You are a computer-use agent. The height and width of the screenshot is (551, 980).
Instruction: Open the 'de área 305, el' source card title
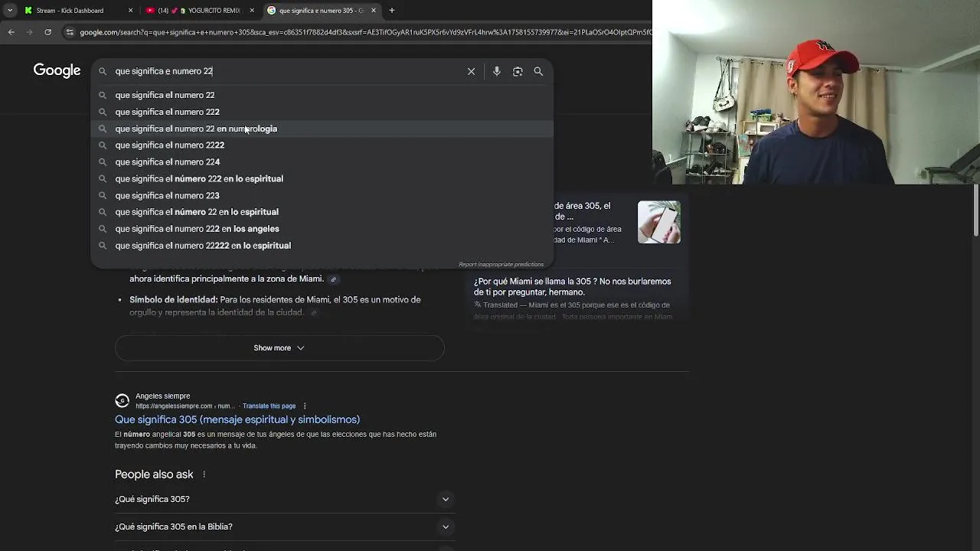point(582,211)
